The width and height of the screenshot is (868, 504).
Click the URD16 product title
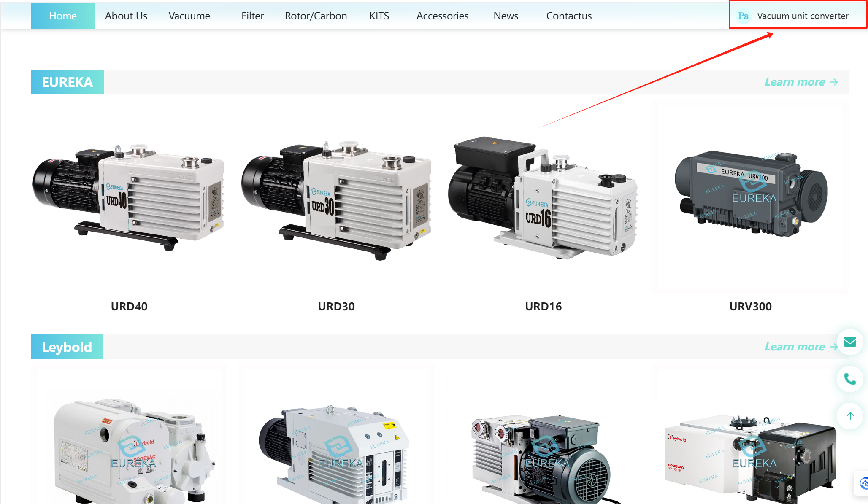pos(543,307)
